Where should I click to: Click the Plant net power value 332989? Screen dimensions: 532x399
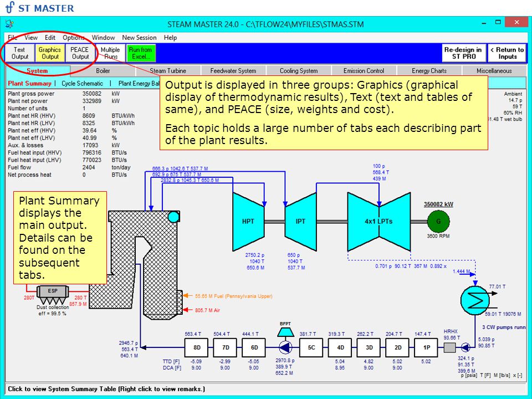(x=92, y=101)
